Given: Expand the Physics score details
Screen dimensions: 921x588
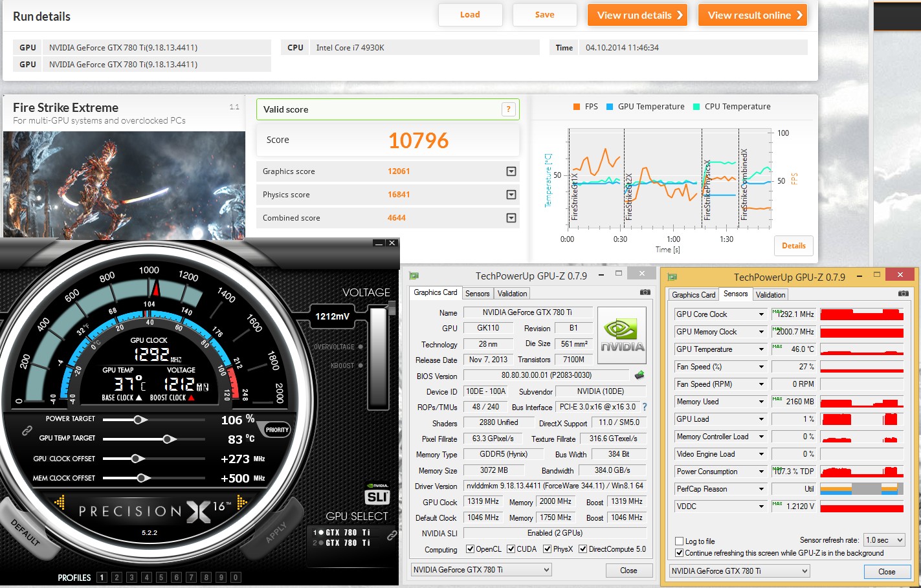Looking at the screenshot, I should tap(511, 195).
